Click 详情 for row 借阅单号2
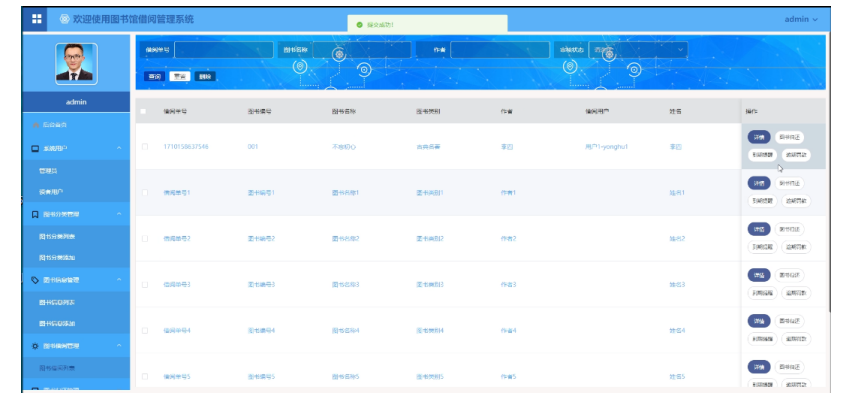This screenshot has height=402, width=847. point(759,229)
